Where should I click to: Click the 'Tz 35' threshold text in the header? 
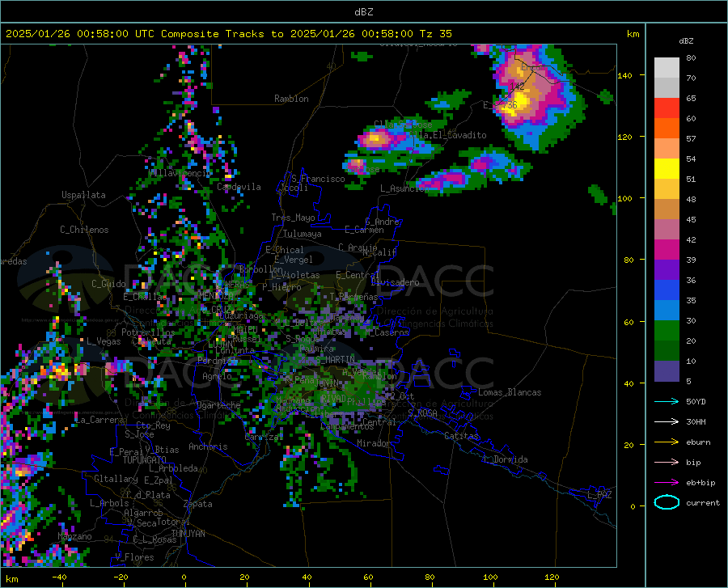point(435,34)
